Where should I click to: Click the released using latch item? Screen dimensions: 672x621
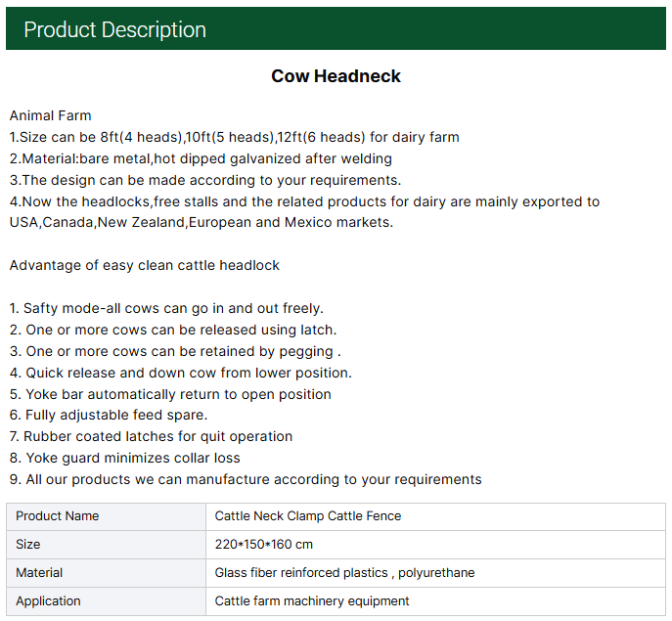(x=173, y=330)
